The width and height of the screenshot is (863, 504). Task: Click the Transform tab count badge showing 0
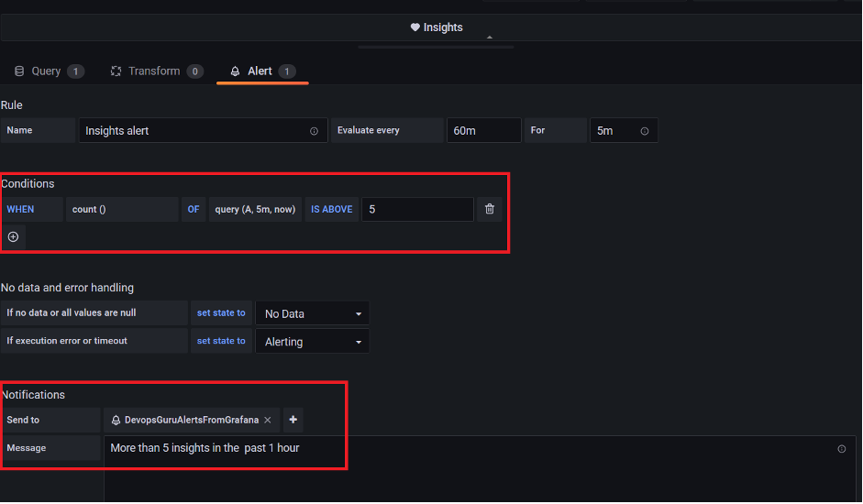point(194,71)
